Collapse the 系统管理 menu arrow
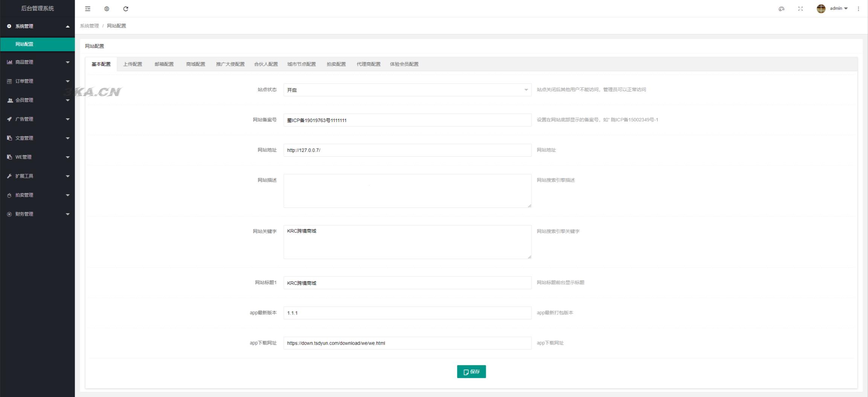 (68, 26)
